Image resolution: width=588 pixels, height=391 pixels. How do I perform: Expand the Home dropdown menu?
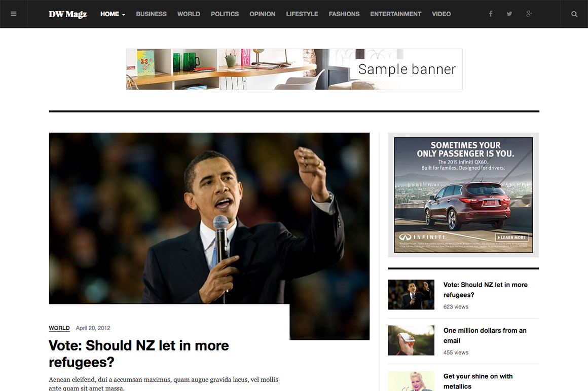113,14
